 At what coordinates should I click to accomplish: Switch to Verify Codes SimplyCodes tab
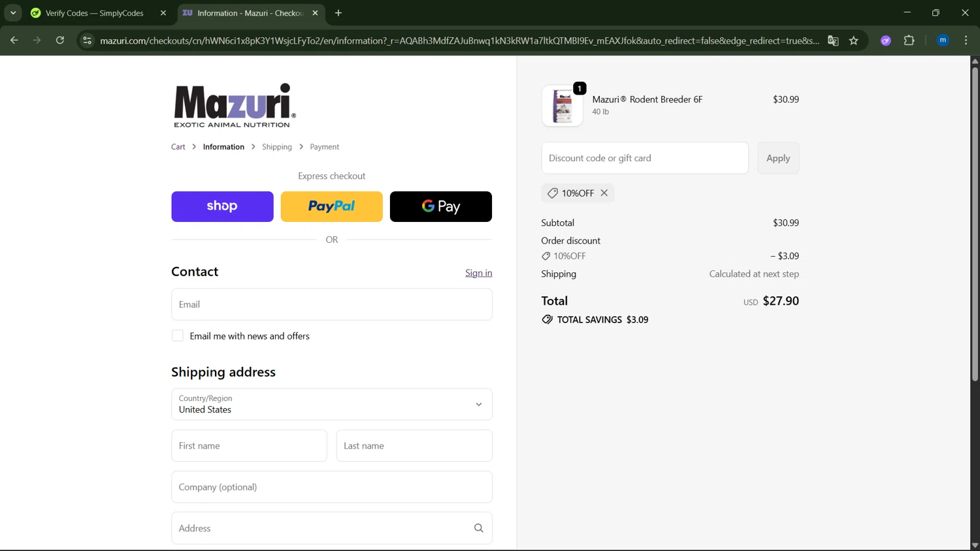(x=93, y=13)
